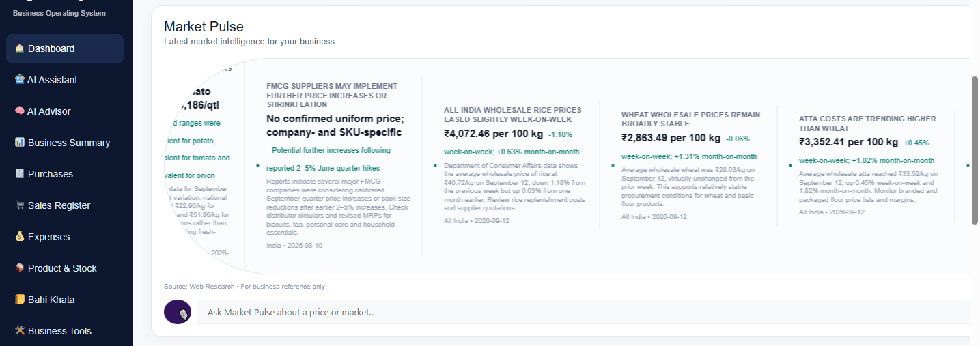
Task: Click the ₹2,863.49 per 100 kg wheat price
Action: [x=671, y=138]
